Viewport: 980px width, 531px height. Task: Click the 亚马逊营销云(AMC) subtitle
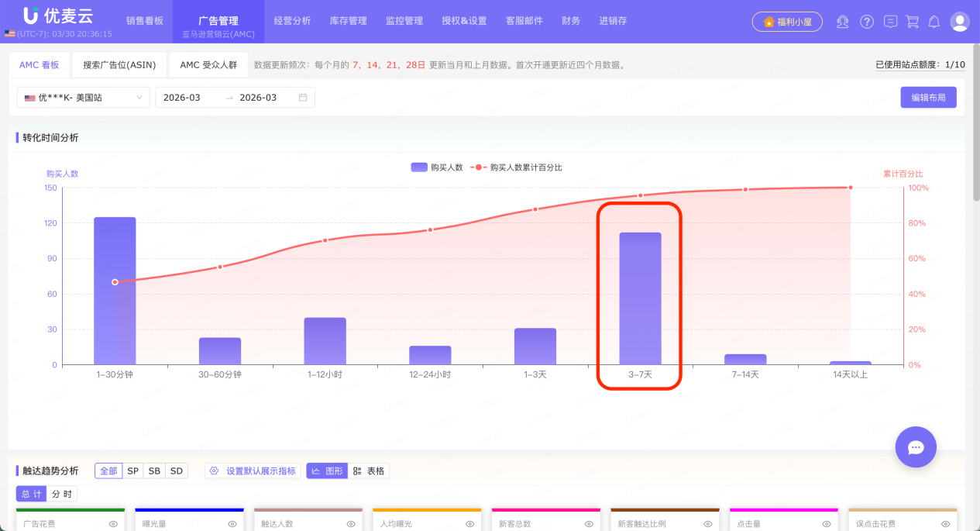(x=218, y=36)
